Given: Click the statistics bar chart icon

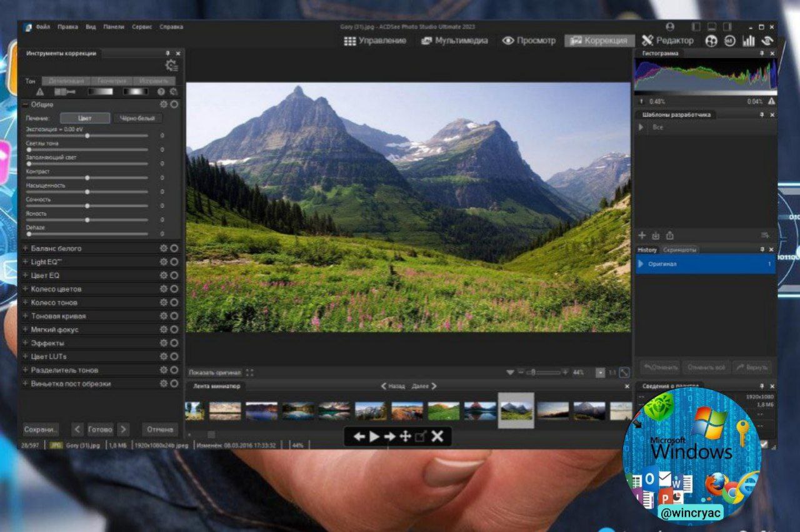Looking at the screenshot, I should point(749,41).
